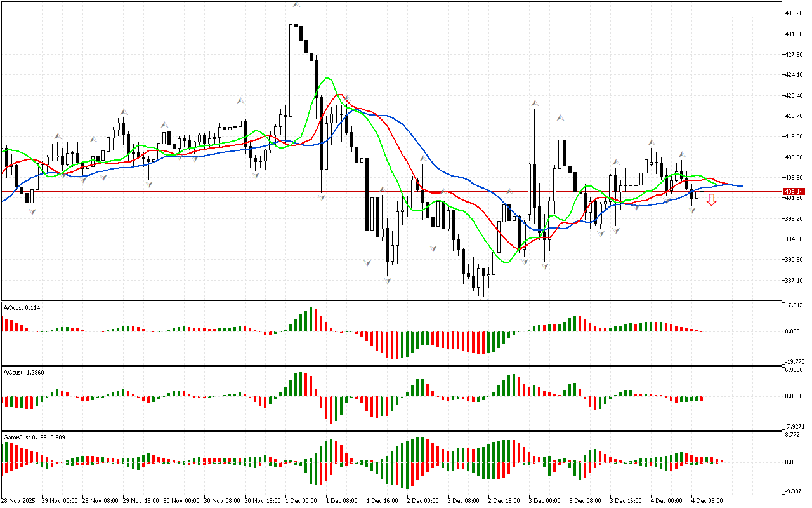Click the 435.20 price scale label
812x508 pixels.
(x=794, y=13)
